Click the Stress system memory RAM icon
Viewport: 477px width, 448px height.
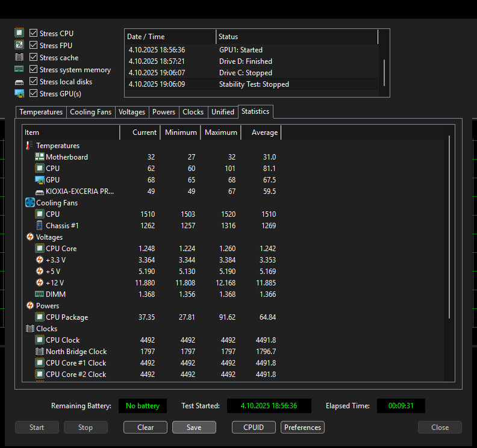(x=19, y=69)
